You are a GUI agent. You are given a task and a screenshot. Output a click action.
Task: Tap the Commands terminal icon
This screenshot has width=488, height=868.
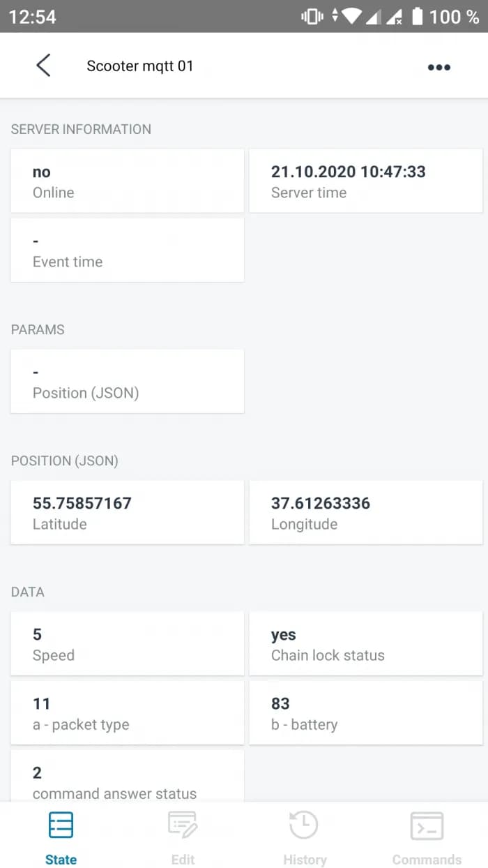[x=427, y=826]
